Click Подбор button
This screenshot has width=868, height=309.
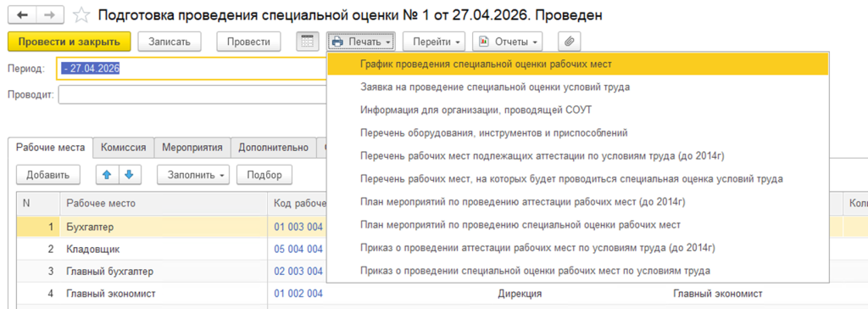coord(264,175)
